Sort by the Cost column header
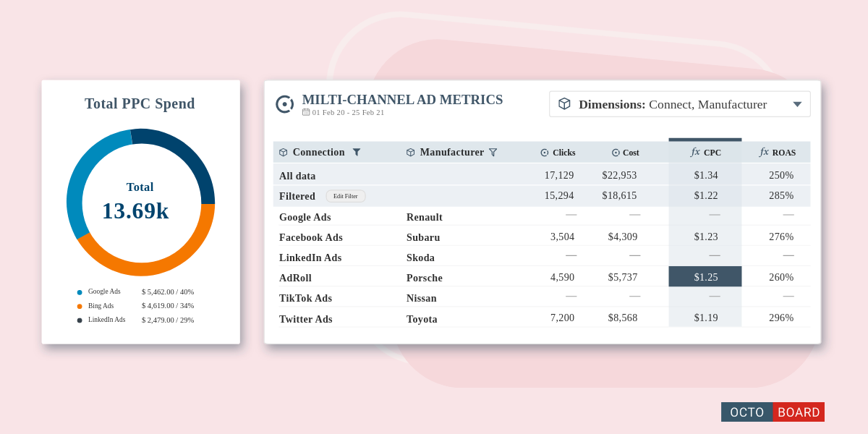 pos(631,153)
